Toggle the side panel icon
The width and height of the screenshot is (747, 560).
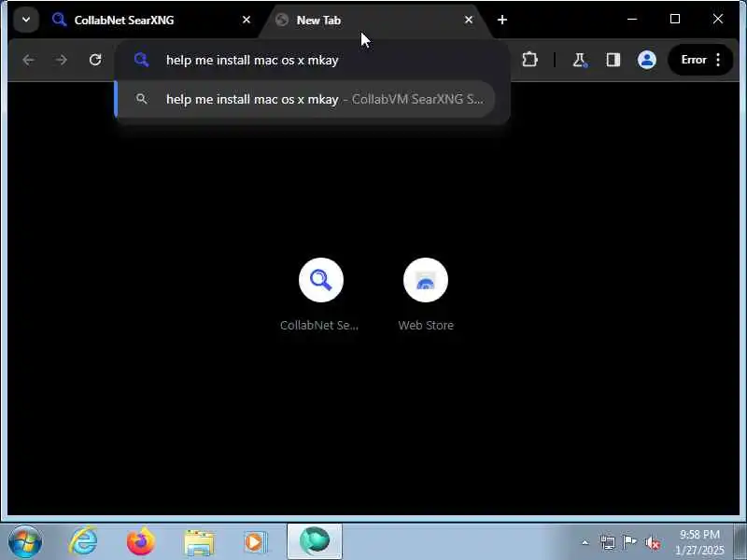click(x=613, y=60)
